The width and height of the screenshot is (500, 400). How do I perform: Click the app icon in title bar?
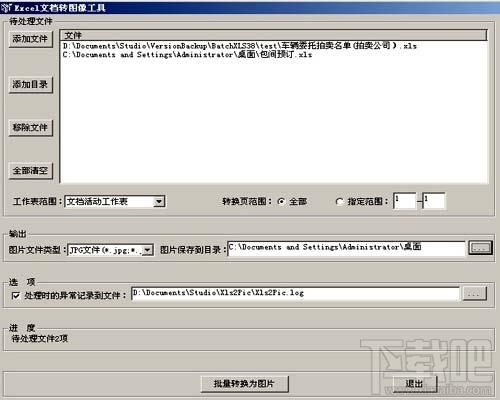click(6, 7)
